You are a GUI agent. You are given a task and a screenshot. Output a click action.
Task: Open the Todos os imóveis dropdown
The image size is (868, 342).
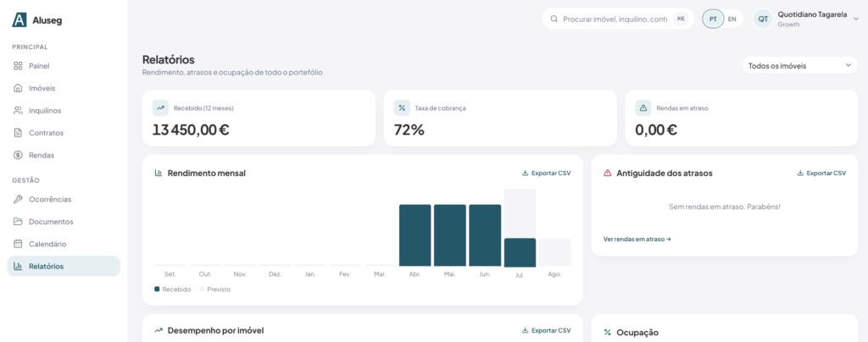(800, 66)
